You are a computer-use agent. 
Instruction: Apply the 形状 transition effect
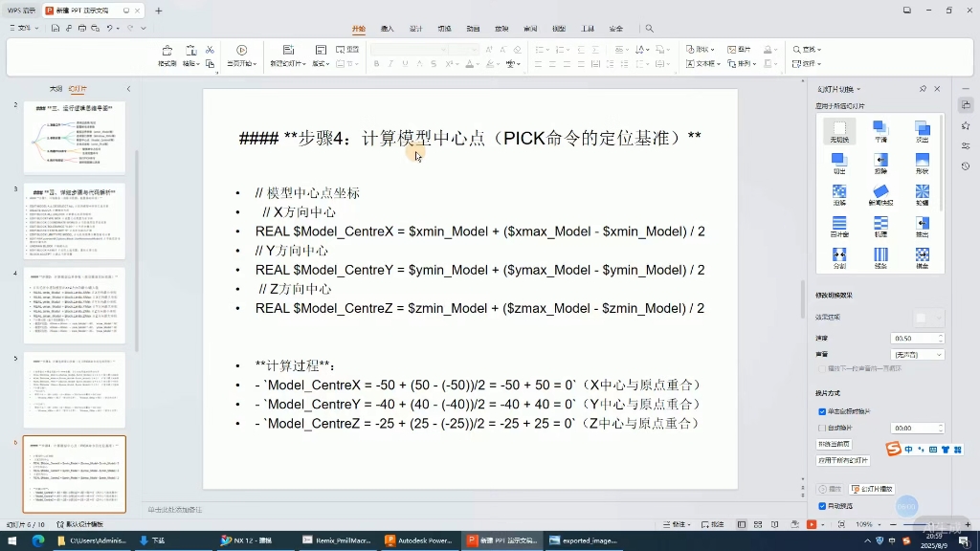[922, 164]
